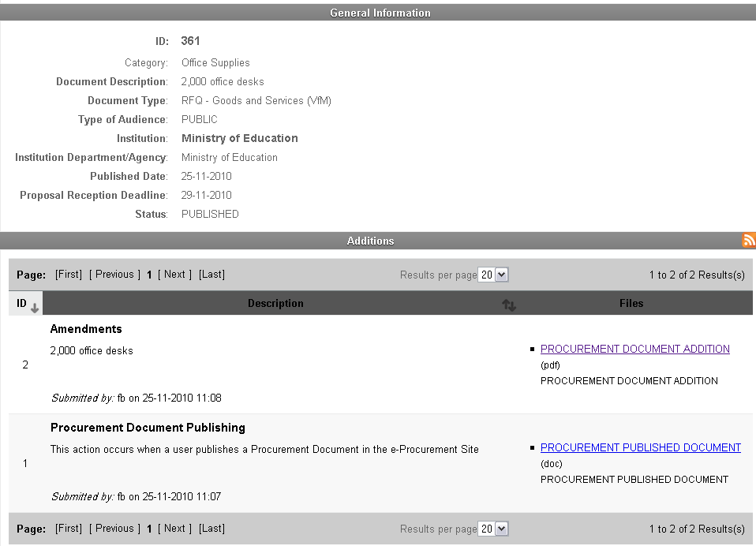Open the RSS feed icon for Additions
Viewport: 756px width, 546px height.
point(749,241)
